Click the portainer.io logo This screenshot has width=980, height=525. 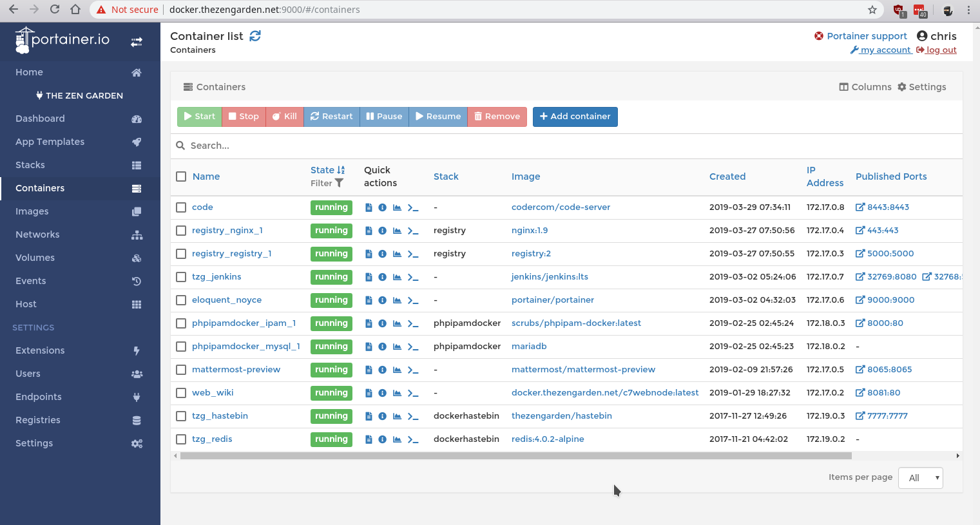point(62,40)
